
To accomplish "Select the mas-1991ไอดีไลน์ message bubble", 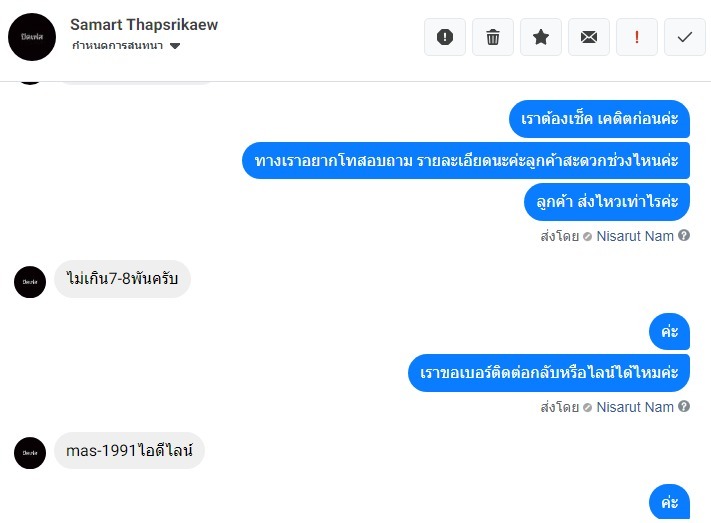I will [x=129, y=451].
